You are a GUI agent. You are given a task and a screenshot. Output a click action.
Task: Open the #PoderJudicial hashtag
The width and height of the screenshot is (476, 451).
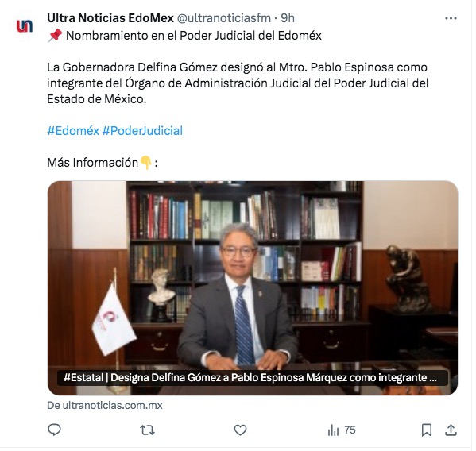(142, 131)
